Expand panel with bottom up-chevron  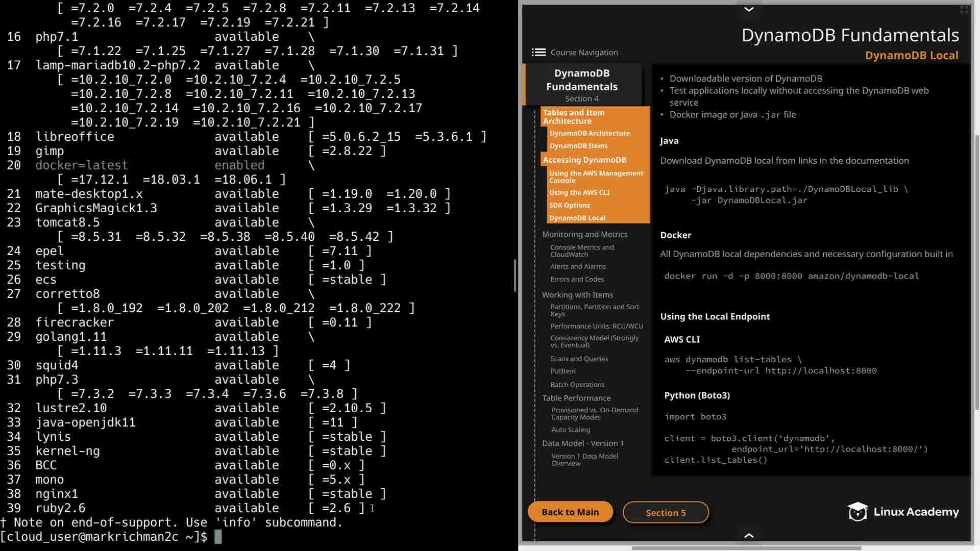[x=749, y=535]
